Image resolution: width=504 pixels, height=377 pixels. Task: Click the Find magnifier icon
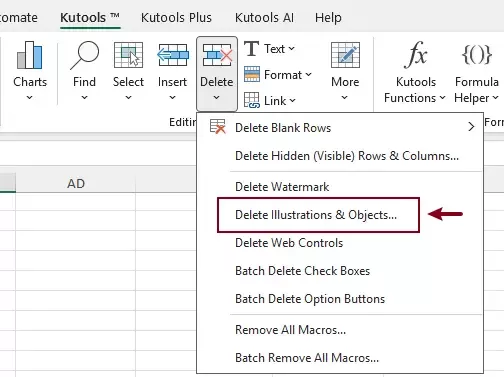(84, 55)
